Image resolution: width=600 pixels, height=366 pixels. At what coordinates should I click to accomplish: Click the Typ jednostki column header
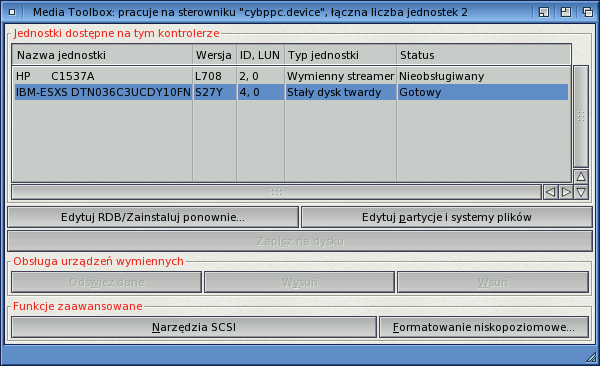pos(341,55)
